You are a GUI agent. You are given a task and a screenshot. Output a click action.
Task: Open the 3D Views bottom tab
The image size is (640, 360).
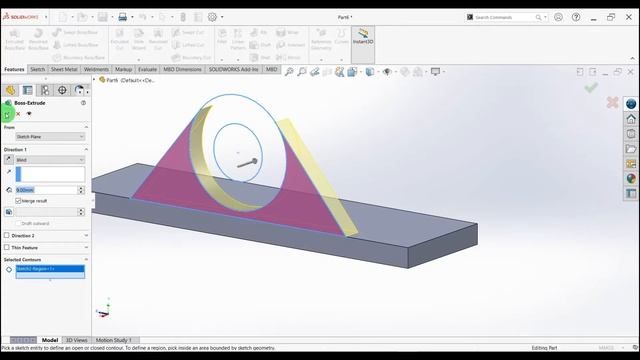77,340
